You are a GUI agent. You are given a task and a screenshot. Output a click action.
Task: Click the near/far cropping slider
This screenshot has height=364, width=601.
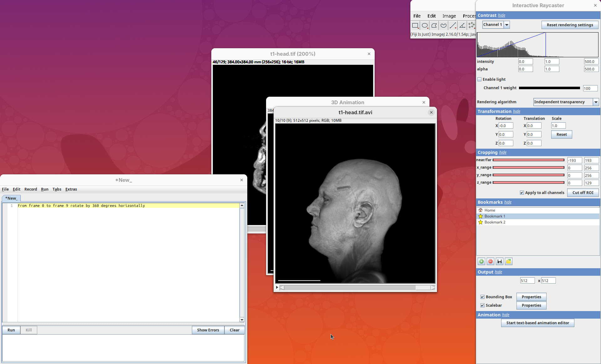tap(528, 160)
